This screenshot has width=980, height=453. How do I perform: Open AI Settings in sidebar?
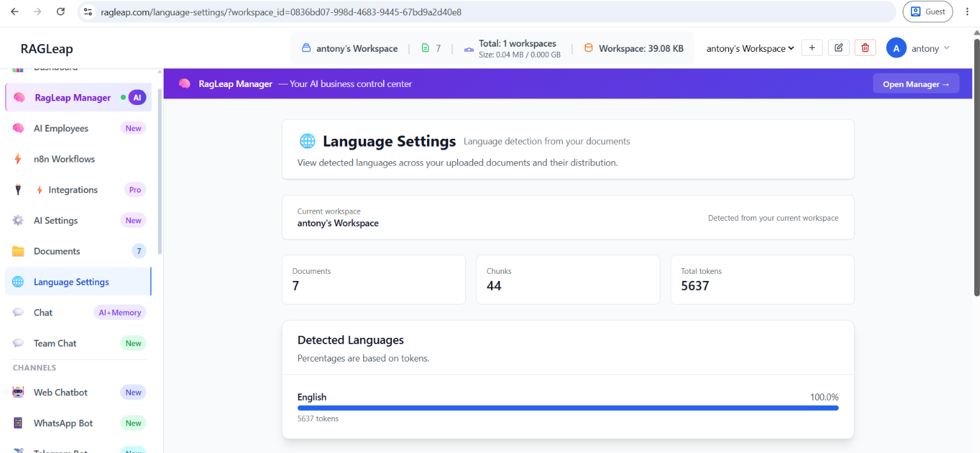[78, 220]
